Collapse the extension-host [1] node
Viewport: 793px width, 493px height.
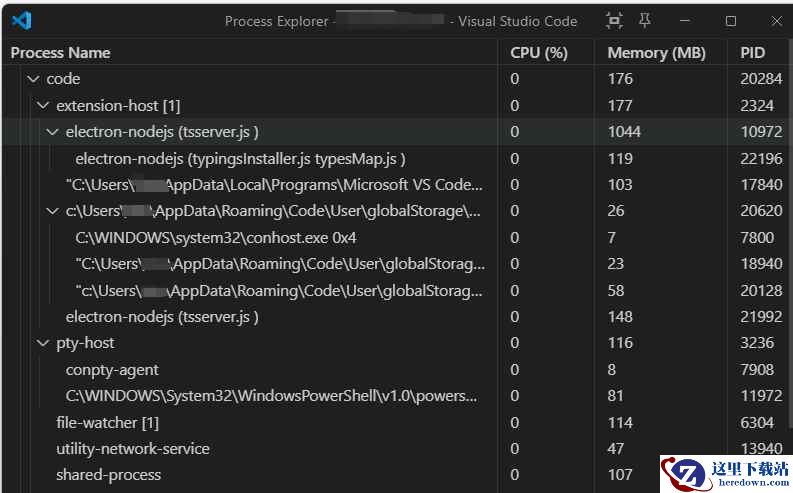point(43,105)
